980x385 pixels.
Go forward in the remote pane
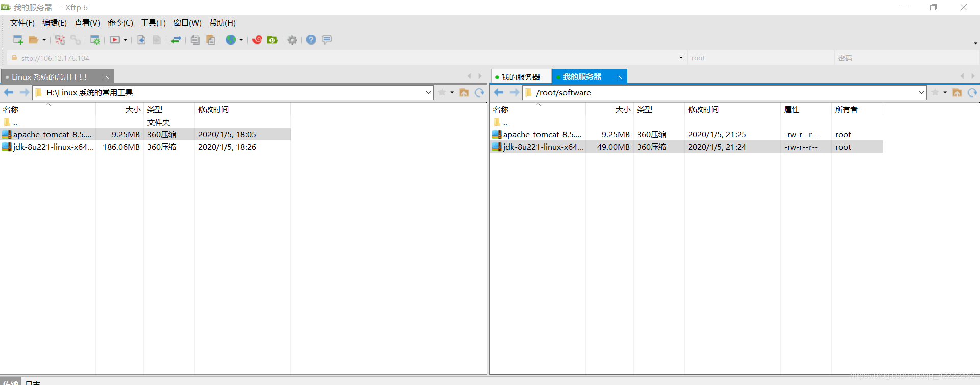pyautogui.click(x=514, y=92)
